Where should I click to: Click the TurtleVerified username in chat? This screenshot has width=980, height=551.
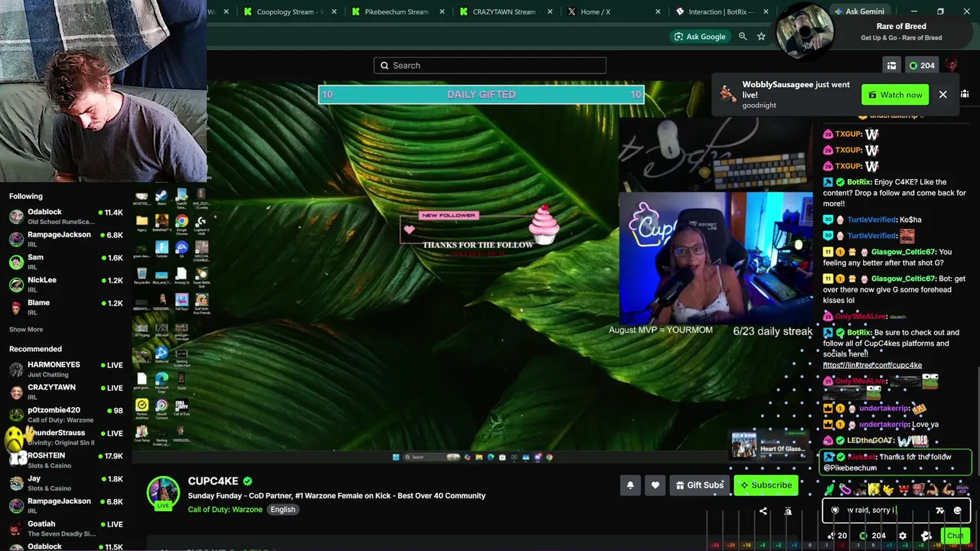871,220
